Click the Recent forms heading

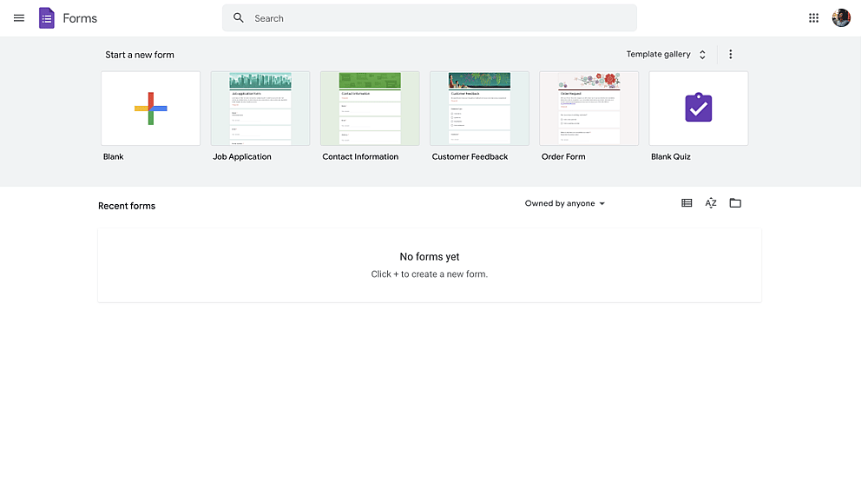pos(127,206)
